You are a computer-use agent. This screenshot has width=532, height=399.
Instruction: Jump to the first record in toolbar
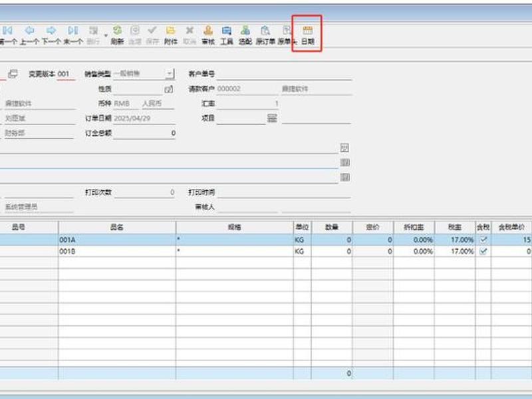click(8, 35)
